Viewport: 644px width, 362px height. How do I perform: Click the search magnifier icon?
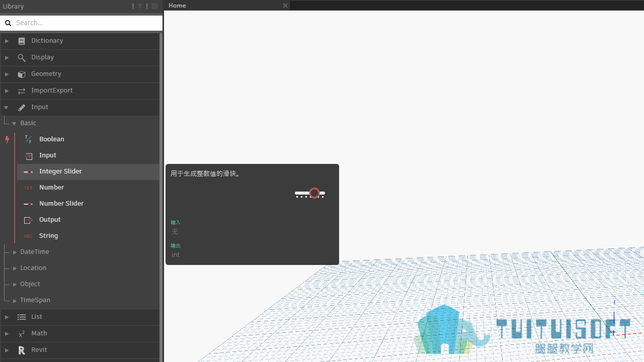(x=8, y=23)
